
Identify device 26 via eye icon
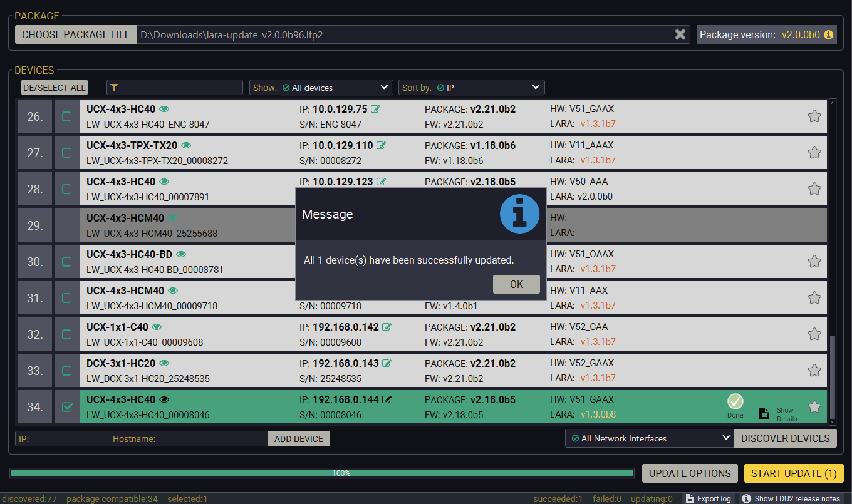pyautogui.click(x=164, y=109)
